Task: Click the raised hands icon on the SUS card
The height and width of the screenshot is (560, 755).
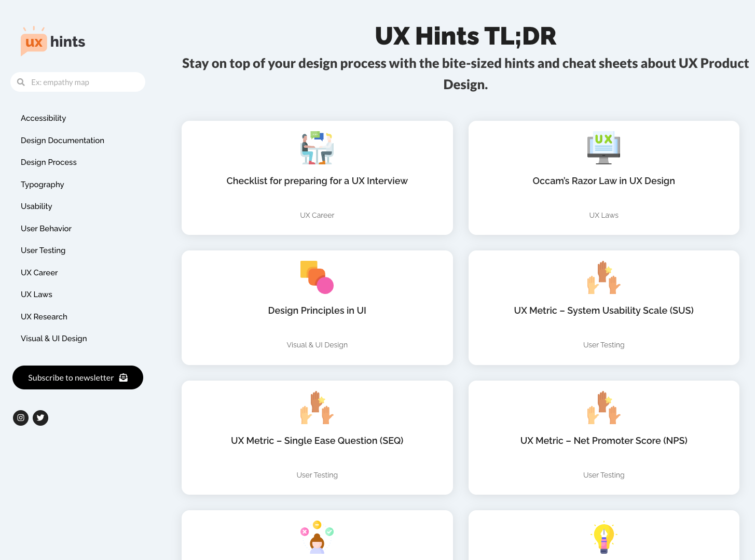Action: click(x=603, y=277)
